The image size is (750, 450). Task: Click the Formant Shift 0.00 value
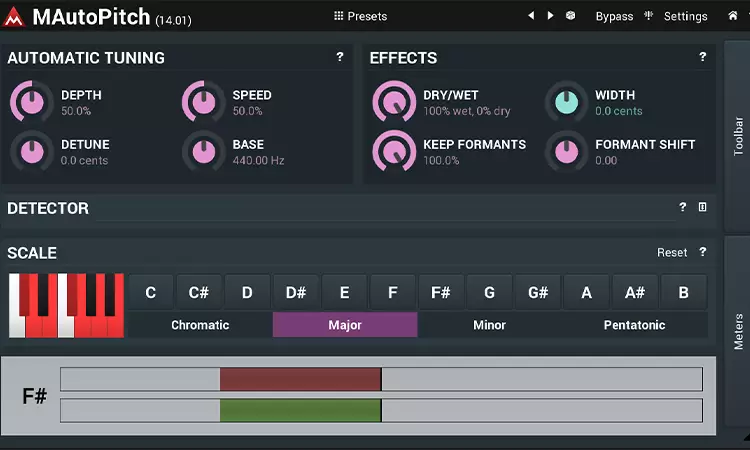coord(606,160)
